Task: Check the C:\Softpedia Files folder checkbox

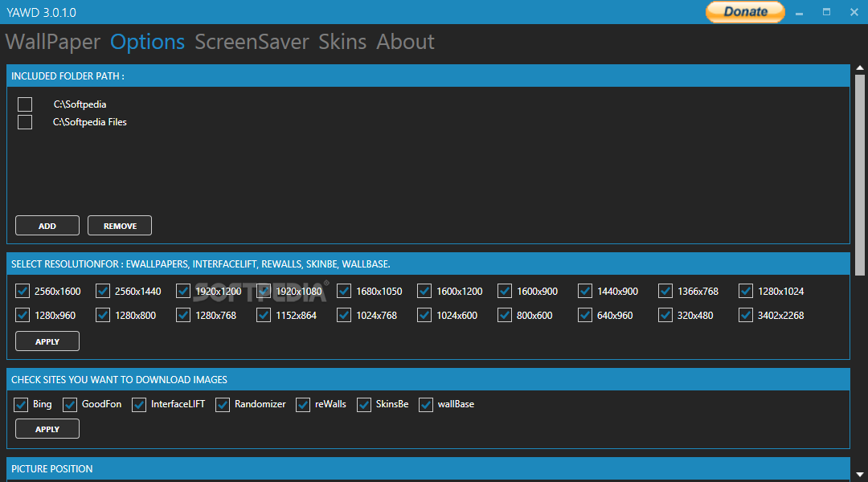Action: pos(25,122)
